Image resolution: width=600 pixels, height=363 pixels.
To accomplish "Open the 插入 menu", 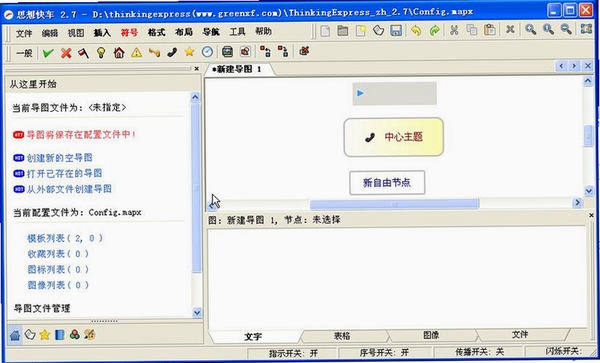I will tap(102, 33).
